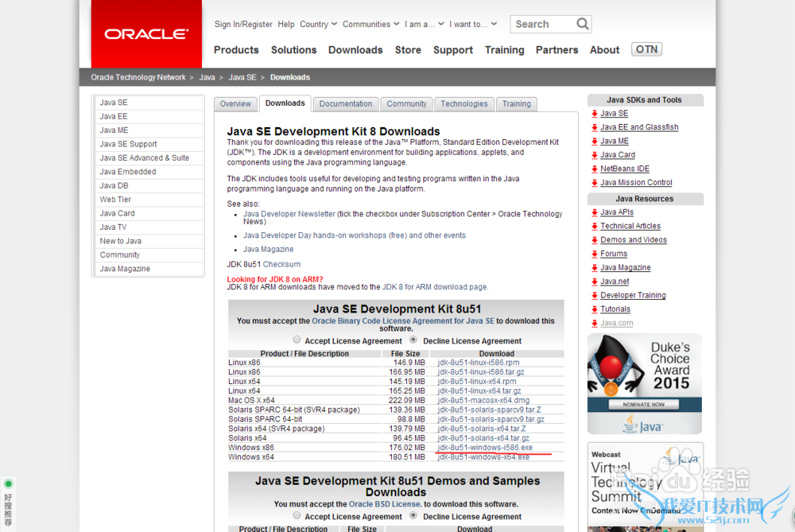Open the 'I want to...' dropdown
The image size is (795, 532).
[473, 24]
